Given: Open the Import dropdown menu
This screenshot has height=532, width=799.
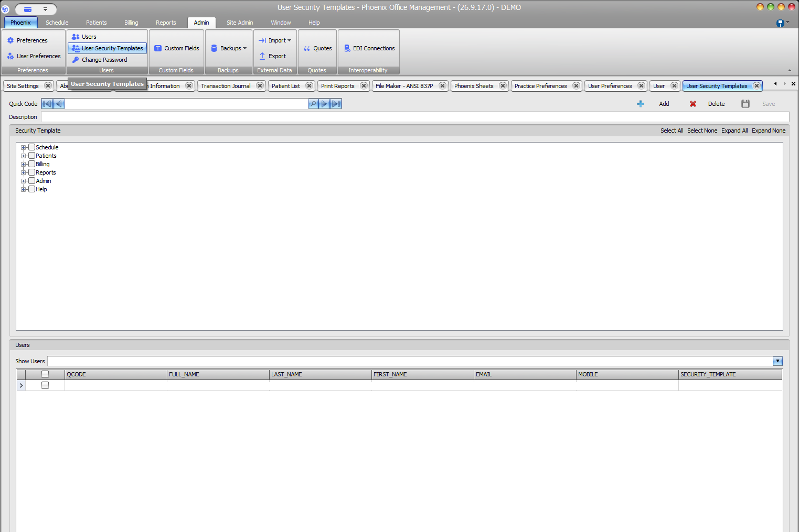Looking at the screenshot, I should (x=275, y=40).
